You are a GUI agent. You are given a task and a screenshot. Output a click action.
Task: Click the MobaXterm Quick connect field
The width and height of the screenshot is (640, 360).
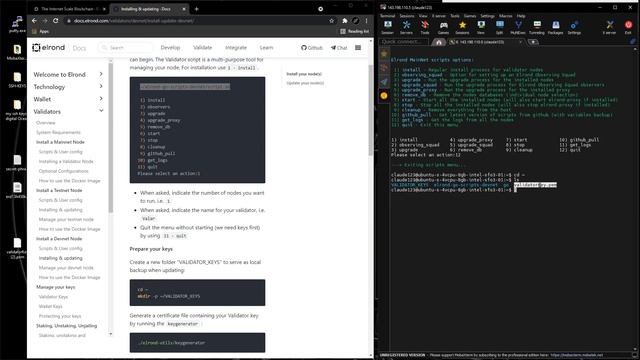point(404,42)
